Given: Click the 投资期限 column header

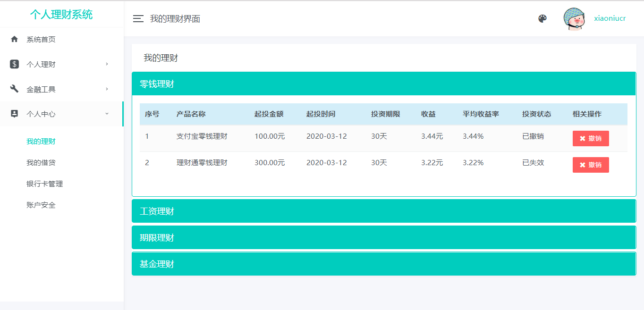Looking at the screenshot, I should pyautogui.click(x=386, y=114).
